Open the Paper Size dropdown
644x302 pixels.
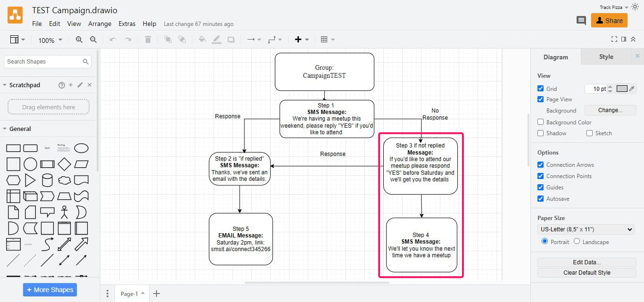coord(585,229)
